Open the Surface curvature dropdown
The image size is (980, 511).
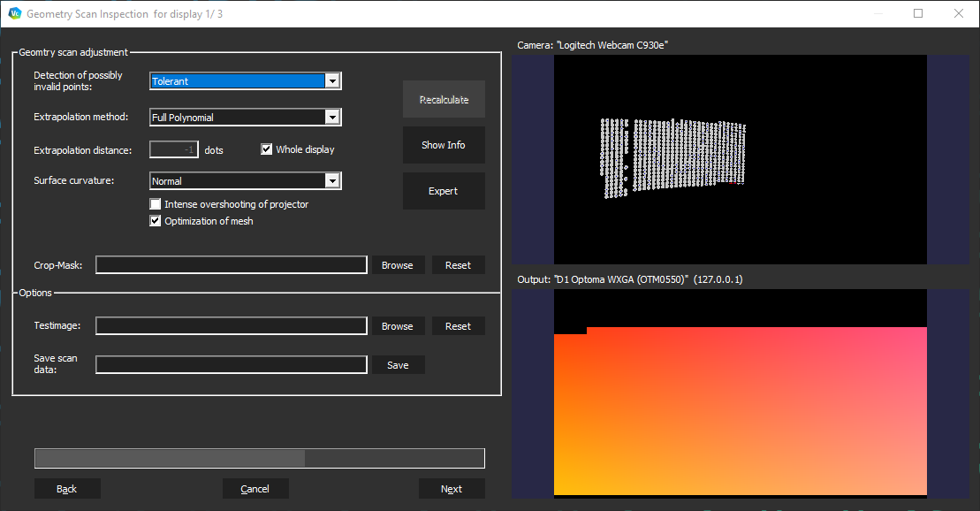coord(333,181)
